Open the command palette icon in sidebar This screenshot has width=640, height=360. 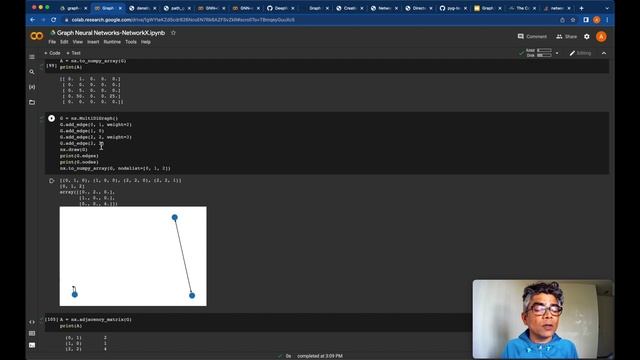(x=32, y=333)
